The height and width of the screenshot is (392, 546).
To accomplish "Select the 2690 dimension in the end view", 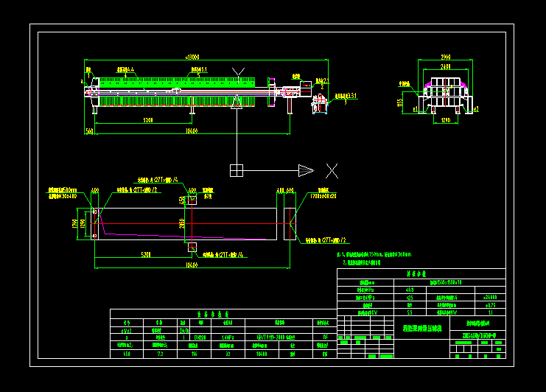I will (446, 66).
